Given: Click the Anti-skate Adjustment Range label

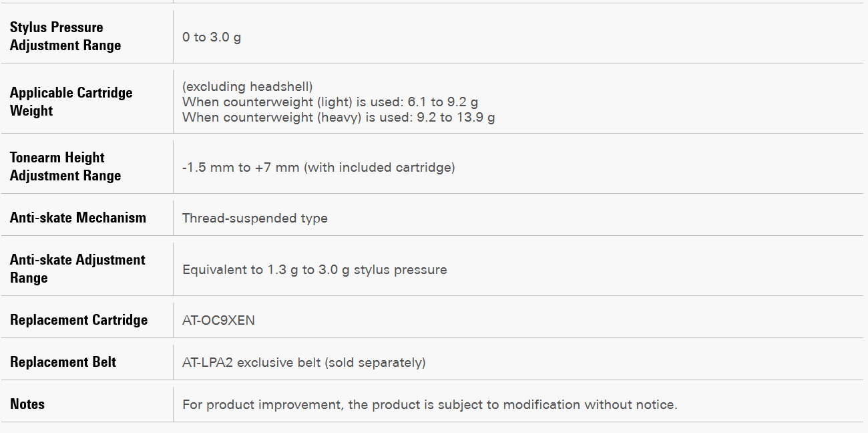Looking at the screenshot, I should (x=77, y=269).
